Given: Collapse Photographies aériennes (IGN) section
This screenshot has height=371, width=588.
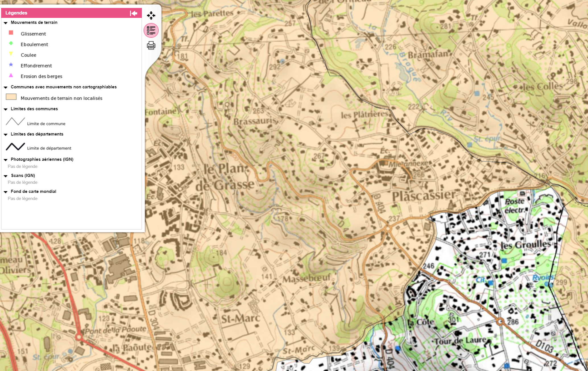Looking at the screenshot, I should pos(5,160).
